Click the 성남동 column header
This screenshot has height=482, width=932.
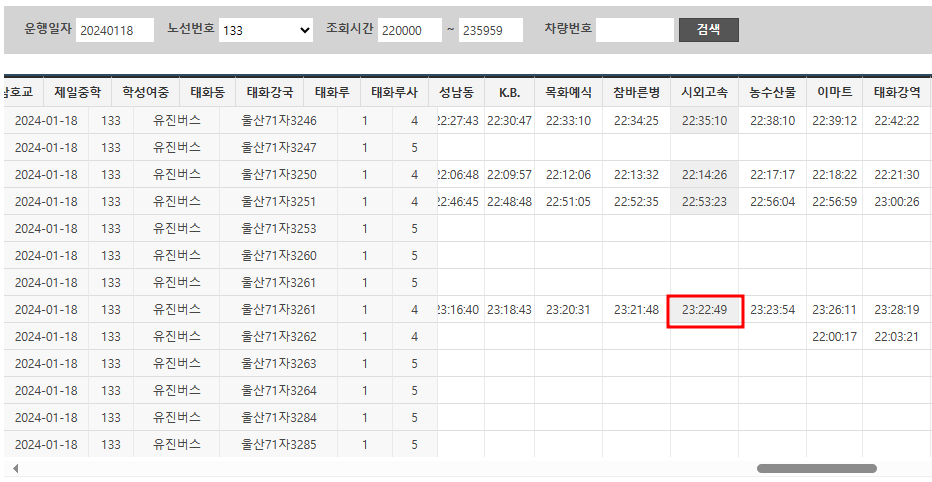click(456, 93)
